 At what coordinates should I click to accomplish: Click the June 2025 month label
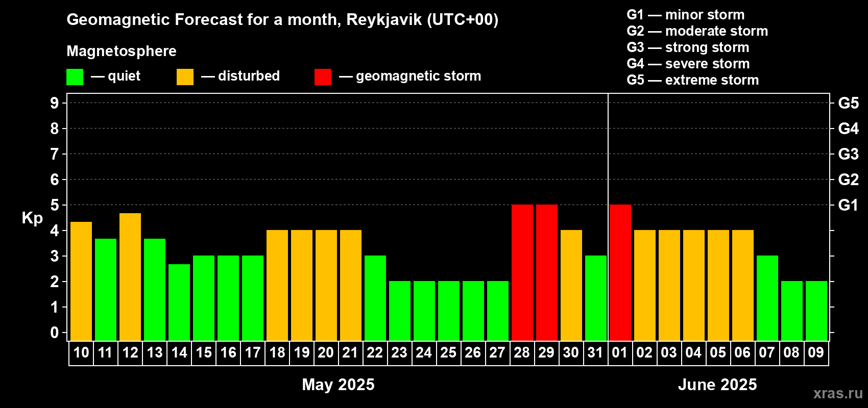pos(717,385)
